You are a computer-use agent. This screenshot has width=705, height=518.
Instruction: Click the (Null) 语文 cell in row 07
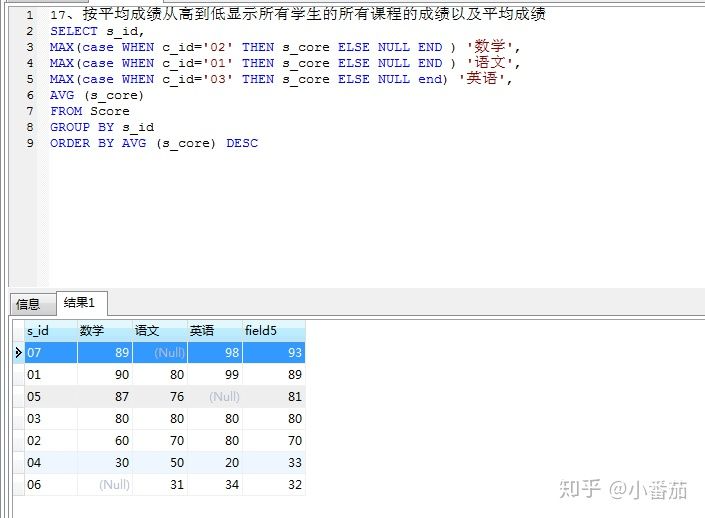pyautogui.click(x=160, y=353)
